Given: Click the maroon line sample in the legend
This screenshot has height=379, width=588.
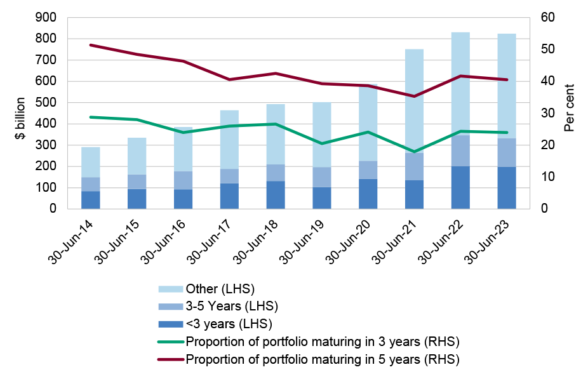Looking at the screenshot, I should [171, 359].
